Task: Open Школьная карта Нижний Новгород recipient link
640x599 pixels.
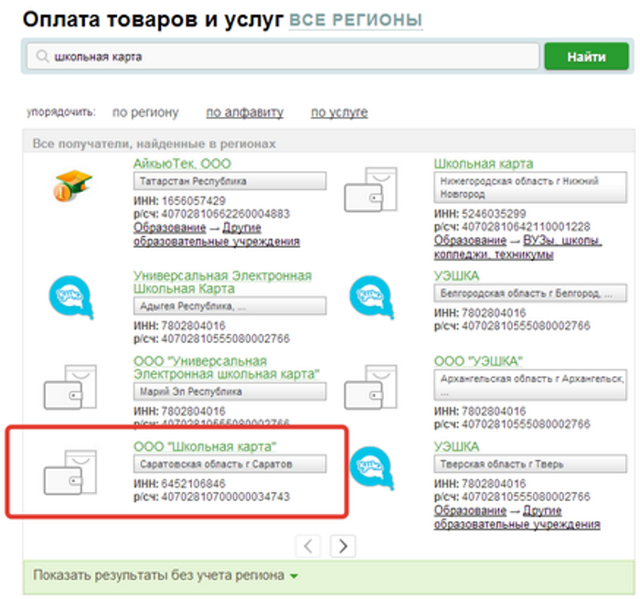Action: point(483,164)
